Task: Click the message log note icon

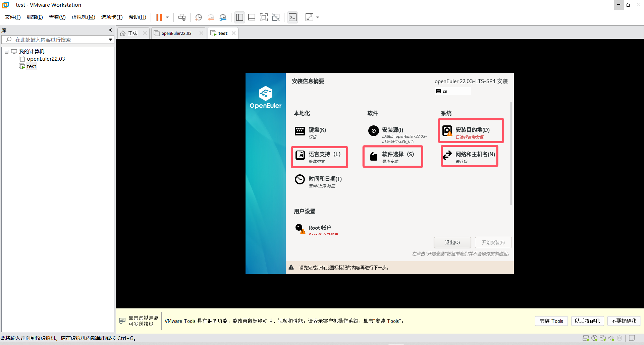Action: point(632,338)
